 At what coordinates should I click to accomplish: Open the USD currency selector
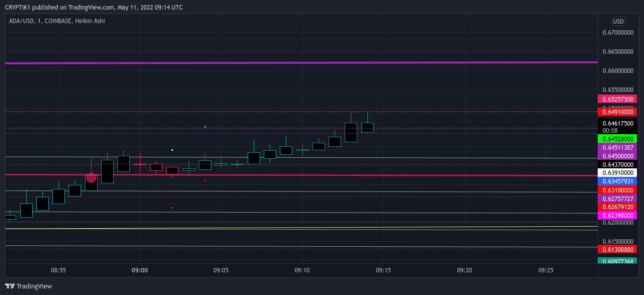click(x=618, y=22)
